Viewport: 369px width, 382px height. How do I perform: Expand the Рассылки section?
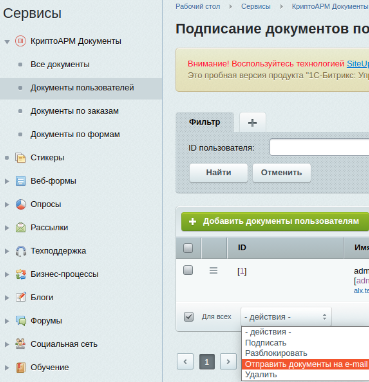pyautogui.click(x=7, y=228)
